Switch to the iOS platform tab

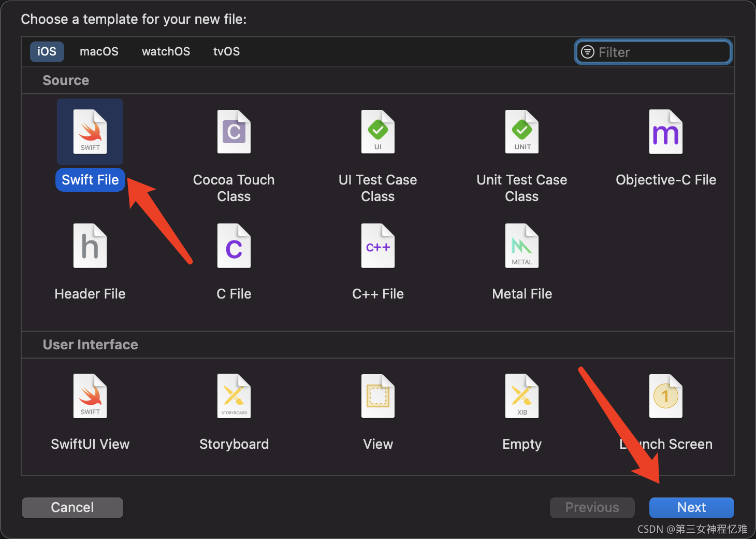click(x=47, y=52)
